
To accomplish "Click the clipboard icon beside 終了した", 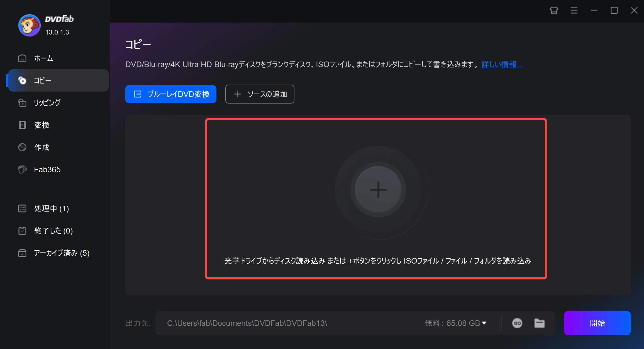I will pyautogui.click(x=22, y=231).
